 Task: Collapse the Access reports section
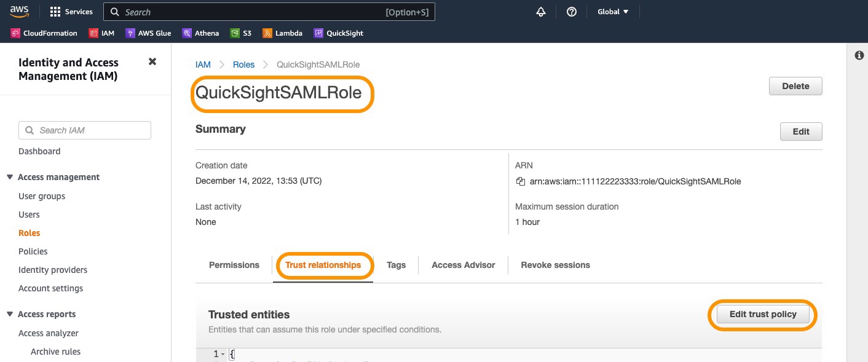pyautogui.click(x=10, y=314)
